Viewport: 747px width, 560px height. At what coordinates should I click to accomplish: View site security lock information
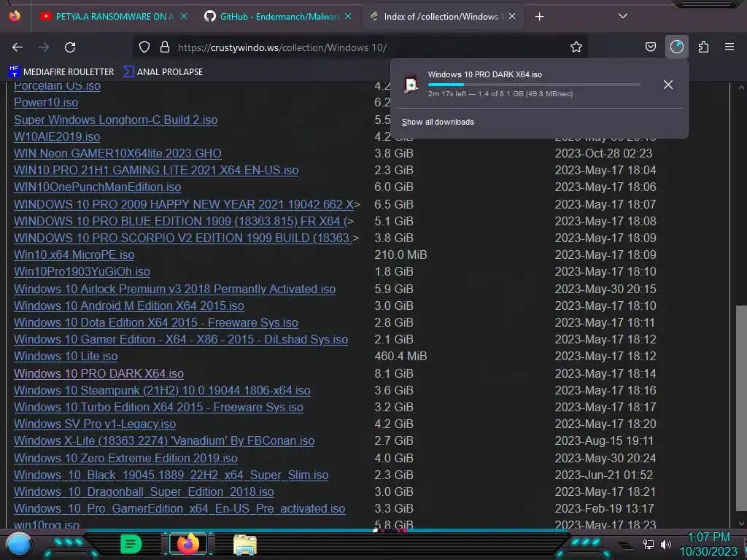(165, 47)
